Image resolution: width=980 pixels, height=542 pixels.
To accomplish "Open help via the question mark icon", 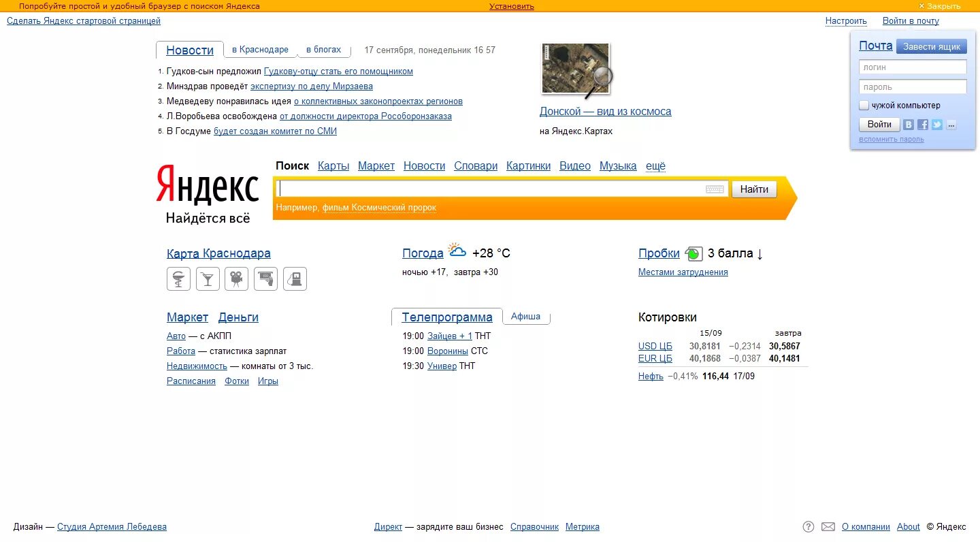I will coord(808,526).
